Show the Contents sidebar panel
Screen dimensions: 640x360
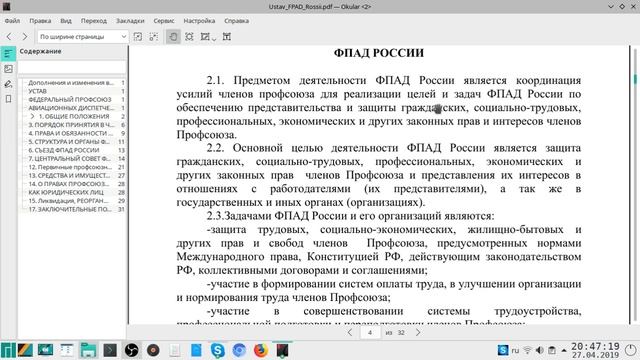tap(8, 53)
